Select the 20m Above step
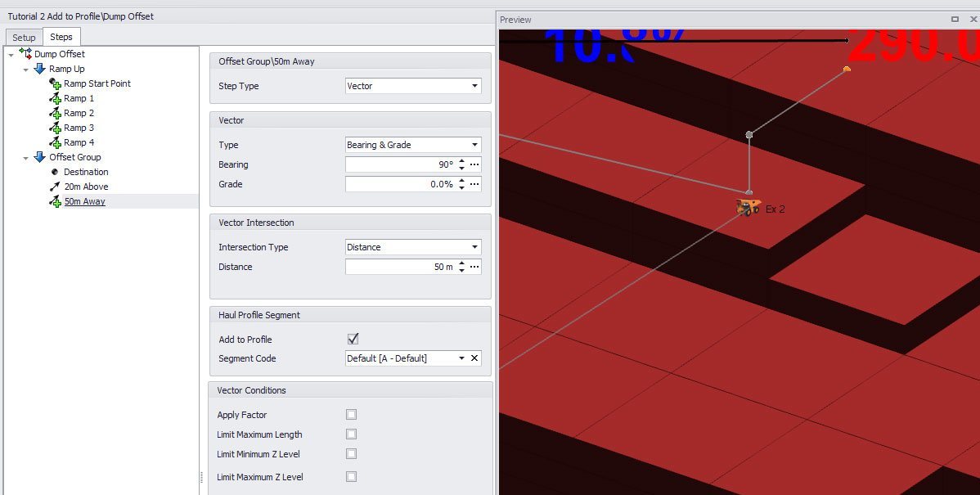Image resolution: width=980 pixels, height=495 pixels. pos(86,187)
